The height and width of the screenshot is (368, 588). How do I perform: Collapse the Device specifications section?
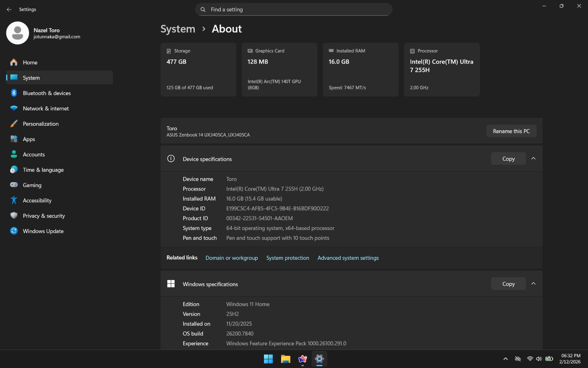click(534, 159)
